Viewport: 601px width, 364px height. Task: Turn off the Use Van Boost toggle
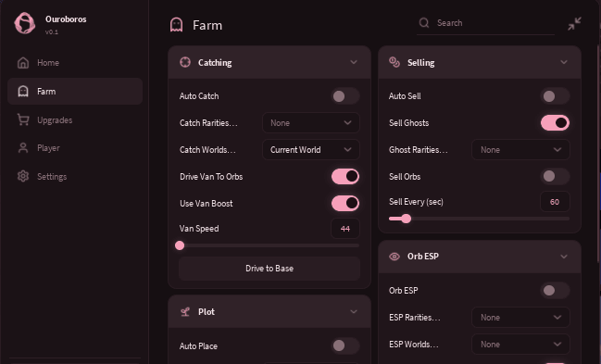(x=345, y=203)
